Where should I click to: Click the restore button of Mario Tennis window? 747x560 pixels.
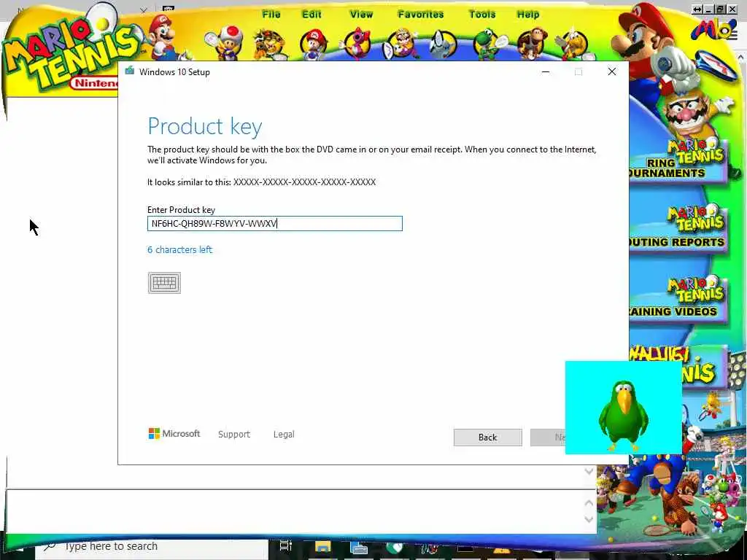[720, 9]
